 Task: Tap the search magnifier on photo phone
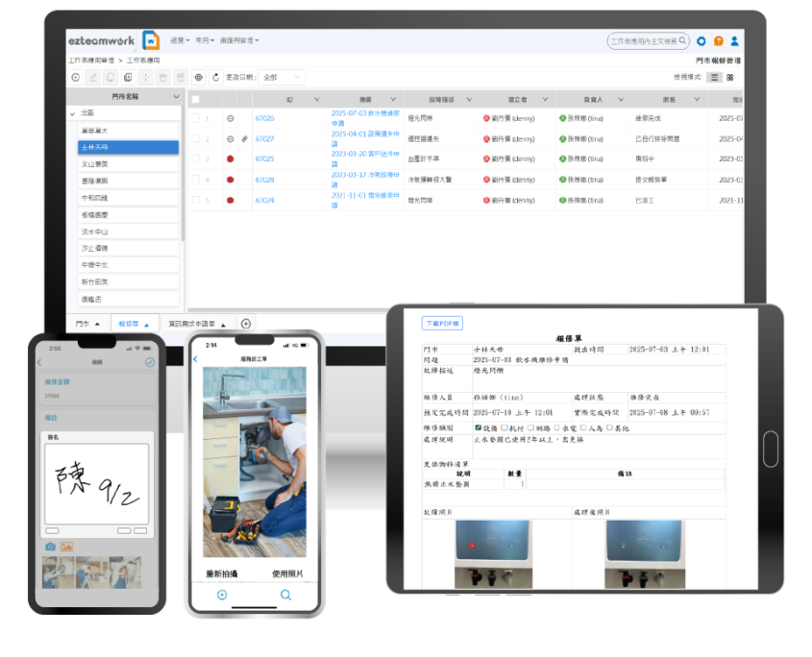285,595
